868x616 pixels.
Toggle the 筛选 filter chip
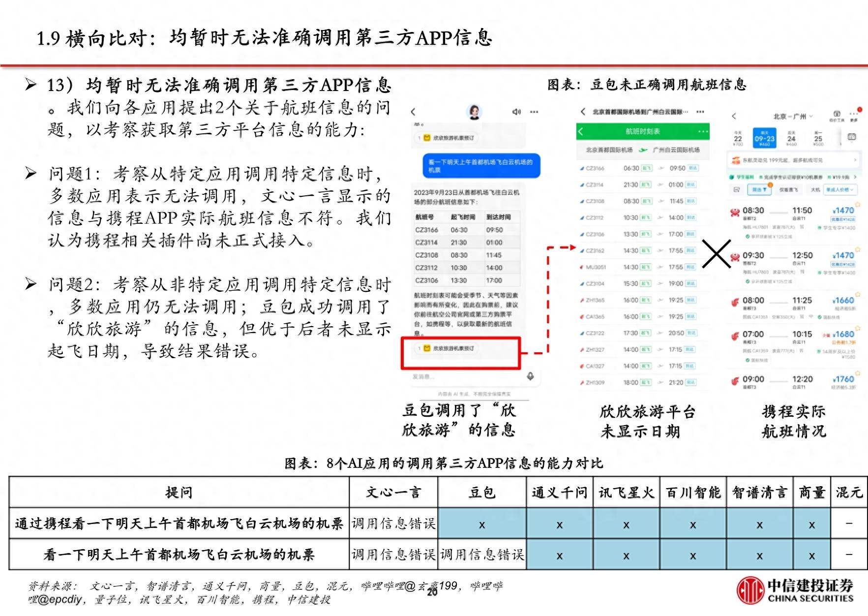click(759, 189)
